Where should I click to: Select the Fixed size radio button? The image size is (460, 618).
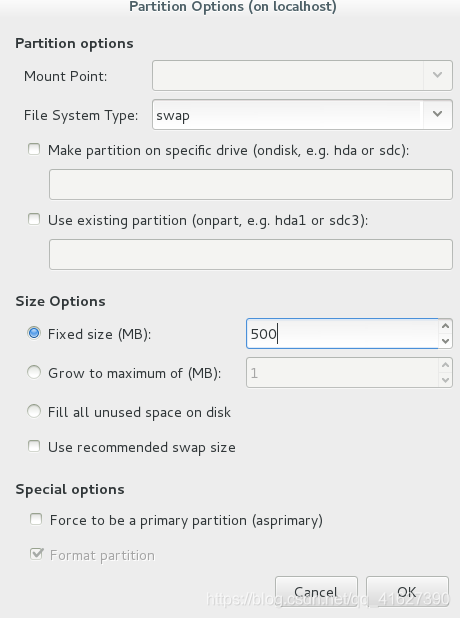tap(34, 333)
